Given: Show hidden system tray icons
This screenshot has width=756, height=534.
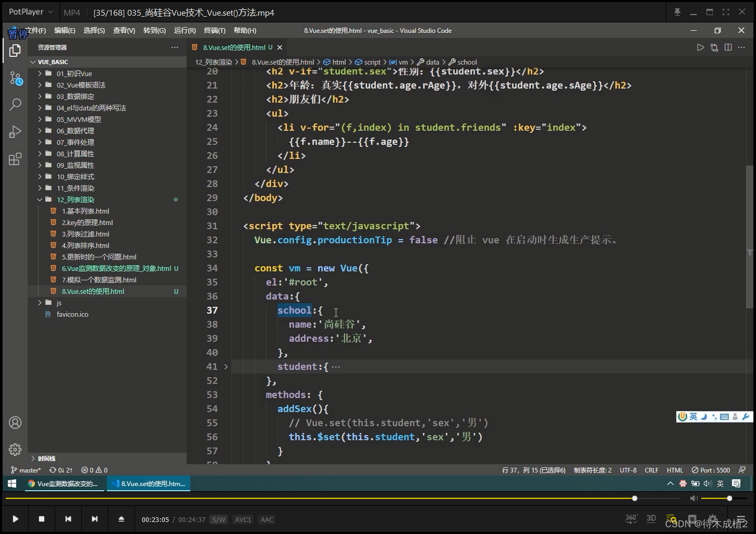Looking at the screenshot, I should tap(670, 483).
